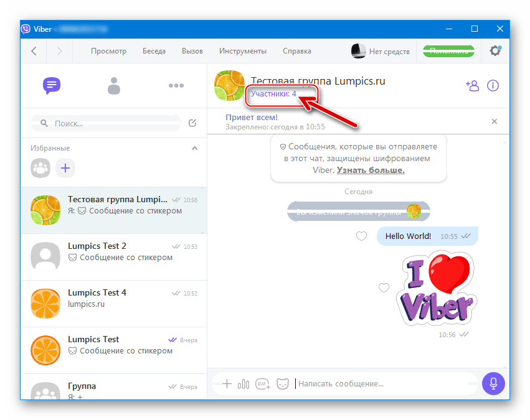Open the Contacts tab icon
Image resolution: width=530 pixels, height=420 pixels.
click(x=113, y=86)
